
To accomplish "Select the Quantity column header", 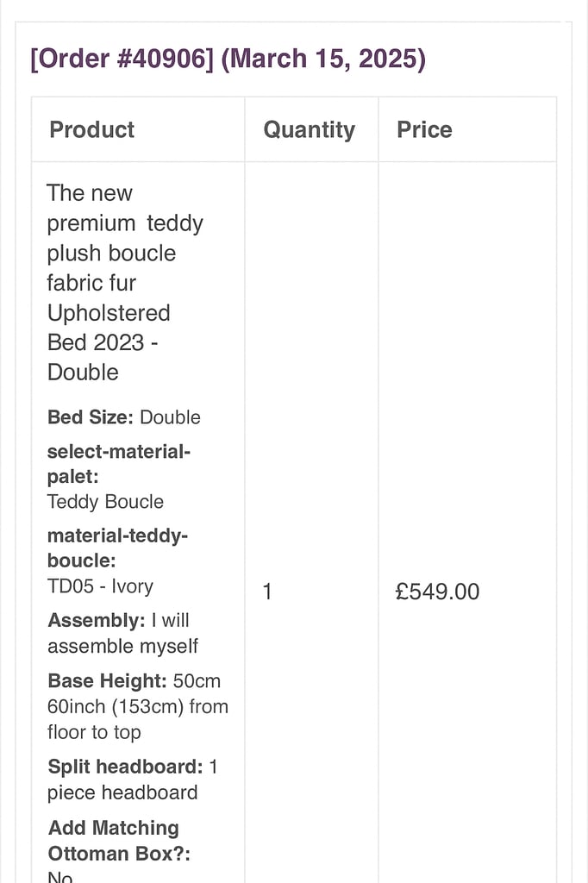I will [309, 130].
